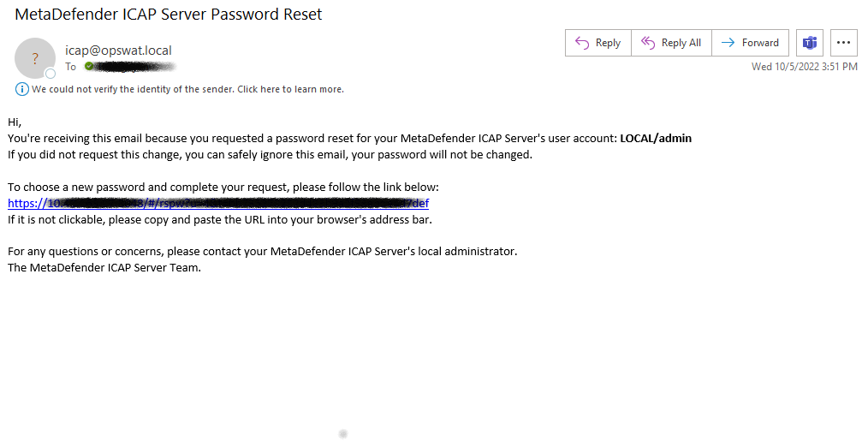This screenshot has width=868, height=441.
Task: Click the blue info icon
Action: coord(21,89)
